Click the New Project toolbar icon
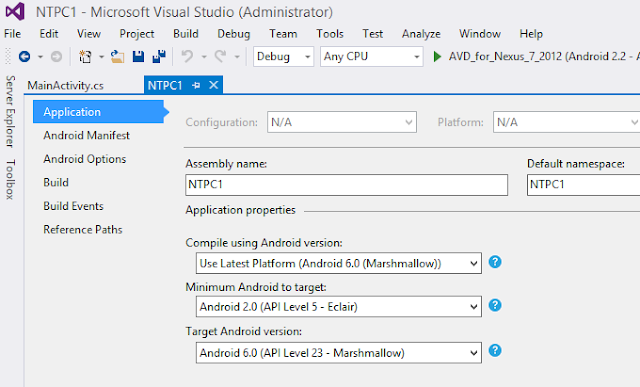The width and height of the screenshot is (640, 387). pos(85,56)
